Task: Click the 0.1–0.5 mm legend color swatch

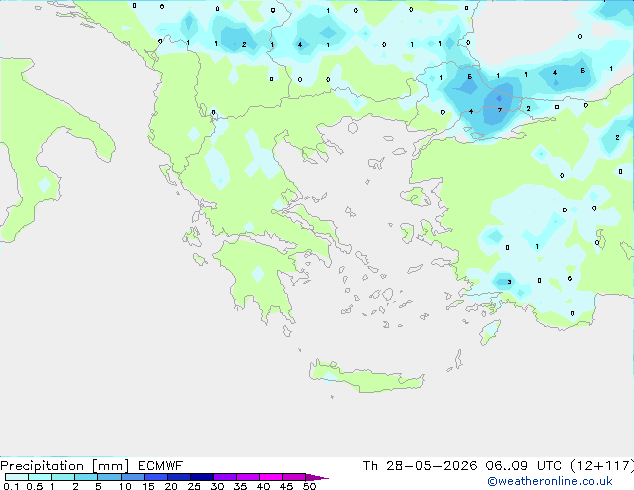Action: [17, 477]
